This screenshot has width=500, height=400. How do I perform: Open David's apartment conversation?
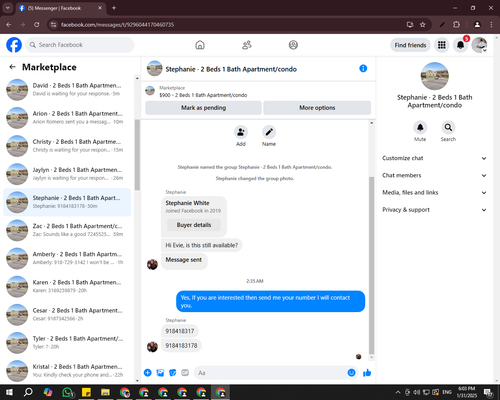(67, 90)
